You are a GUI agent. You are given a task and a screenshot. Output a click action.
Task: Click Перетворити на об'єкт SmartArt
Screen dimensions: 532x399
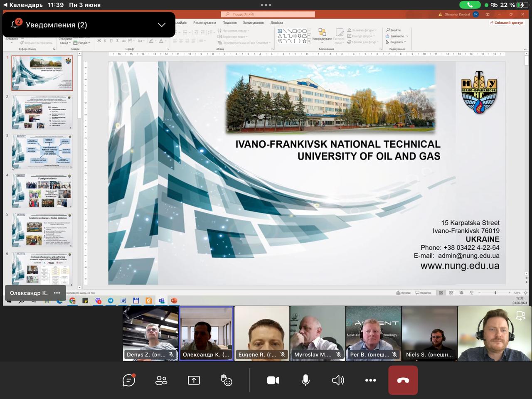click(244, 42)
